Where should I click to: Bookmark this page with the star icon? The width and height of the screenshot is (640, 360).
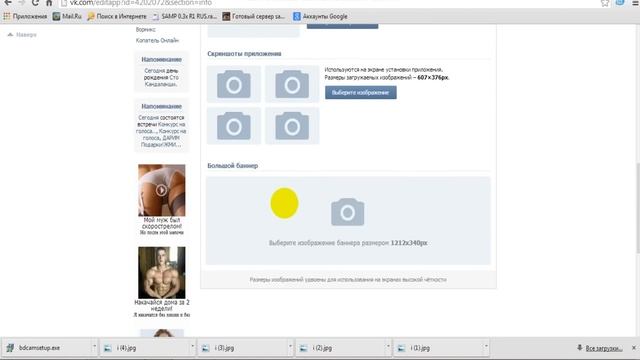click(605, 3)
